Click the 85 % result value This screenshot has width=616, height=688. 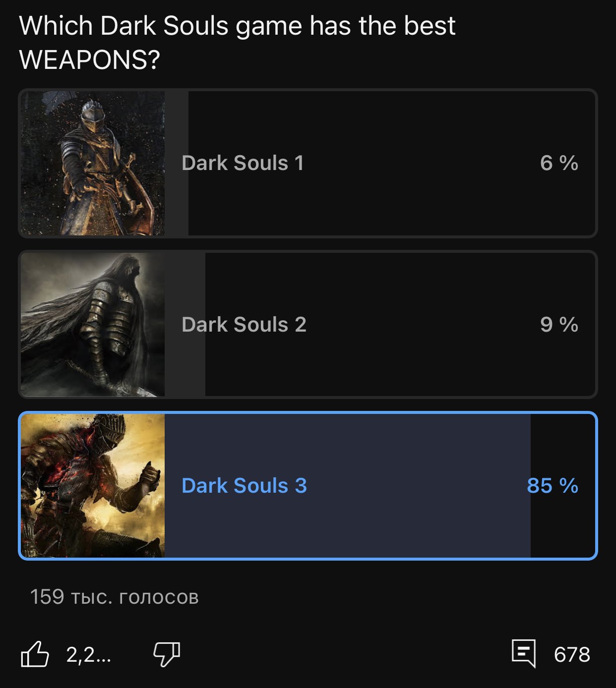click(553, 486)
